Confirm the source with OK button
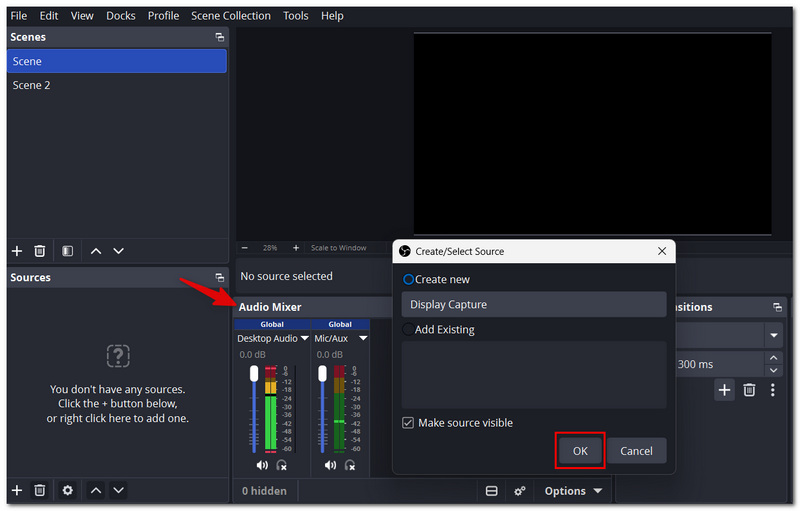The image size is (800, 511). pos(580,451)
